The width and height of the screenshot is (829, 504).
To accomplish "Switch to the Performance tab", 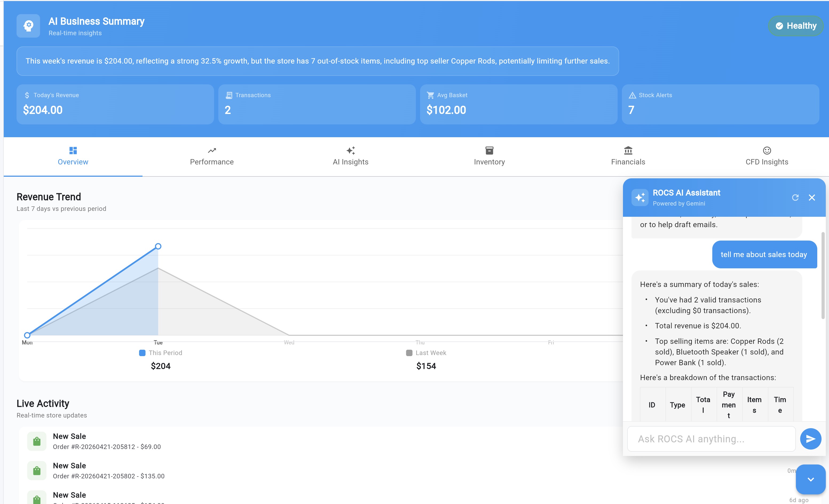I will coord(211,156).
